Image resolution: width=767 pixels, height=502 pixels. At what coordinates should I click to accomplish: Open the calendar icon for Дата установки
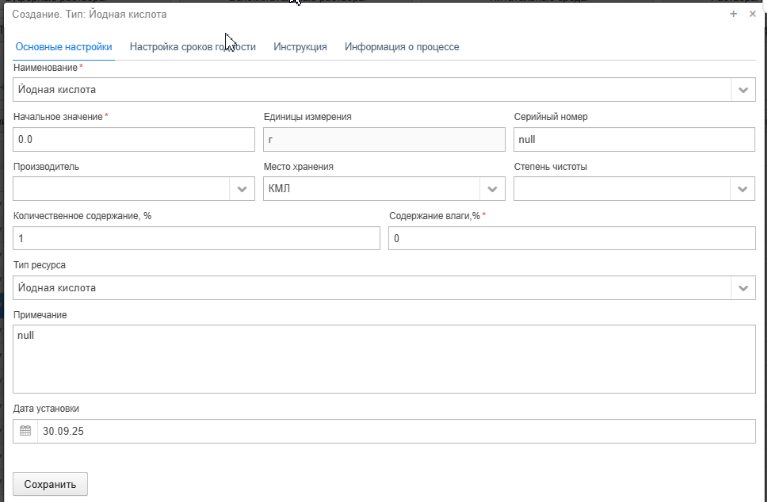tap(25, 431)
